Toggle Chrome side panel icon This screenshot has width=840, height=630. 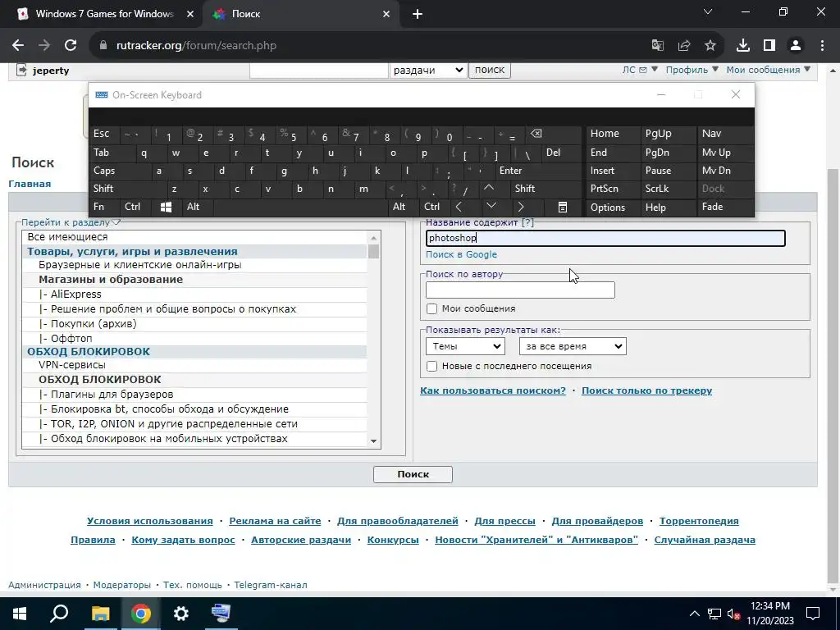pyautogui.click(x=769, y=46)
